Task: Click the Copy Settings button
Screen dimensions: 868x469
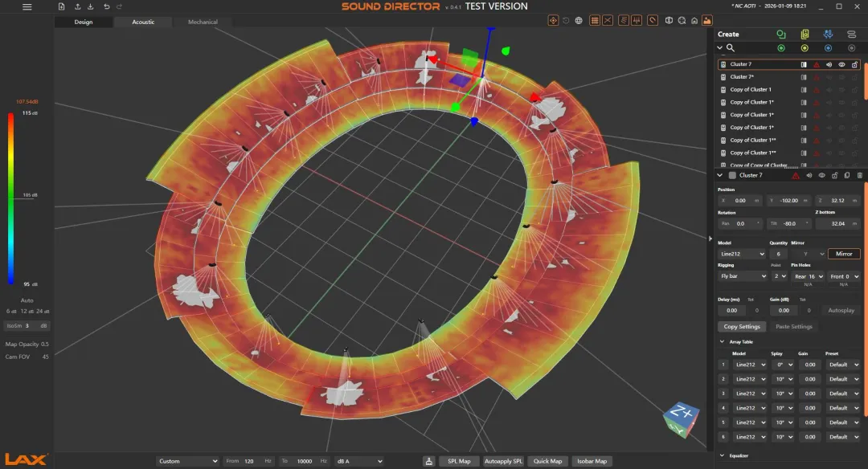Action: [x=742, y=326]
